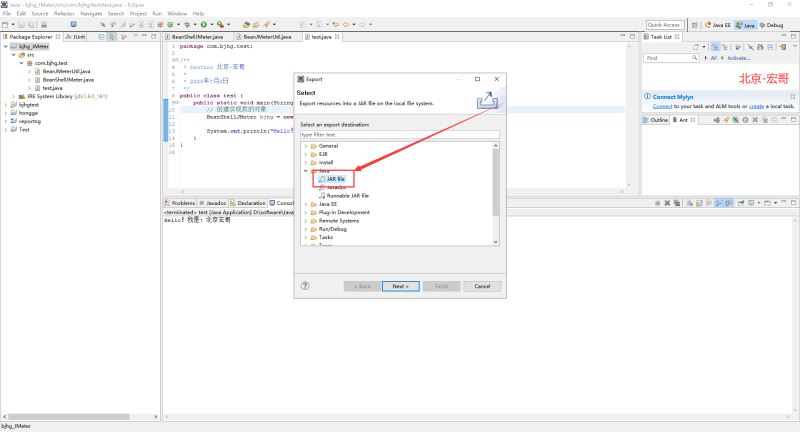Image resolution: width=800 pixels, height=432 pixels.
Task: Switch to the Debug perspective
Action: [x=771, y=24]
